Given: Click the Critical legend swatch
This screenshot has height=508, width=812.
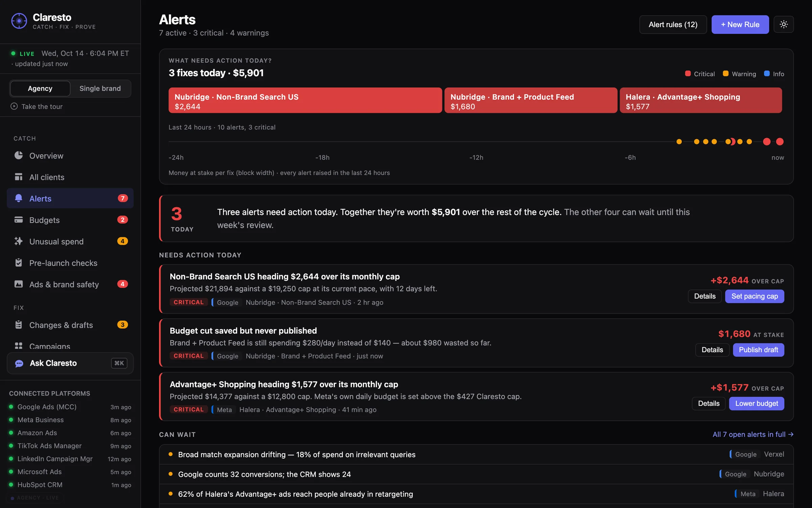Looking at the screenshot, I should tap(687, 73).
